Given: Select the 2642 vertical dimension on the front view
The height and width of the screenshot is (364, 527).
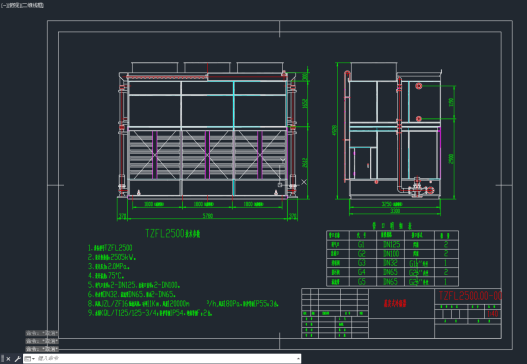Looking at the screenshot, I should pos(305,163).
